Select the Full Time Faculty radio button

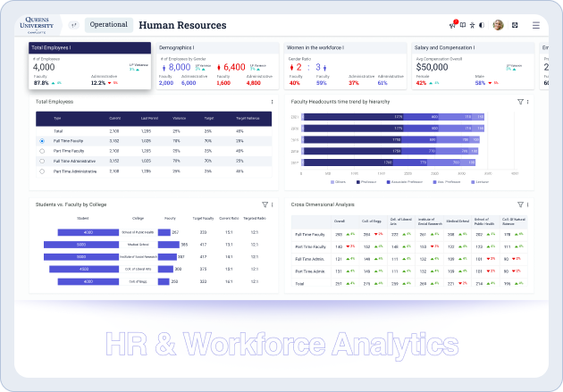tap(42, 141)
